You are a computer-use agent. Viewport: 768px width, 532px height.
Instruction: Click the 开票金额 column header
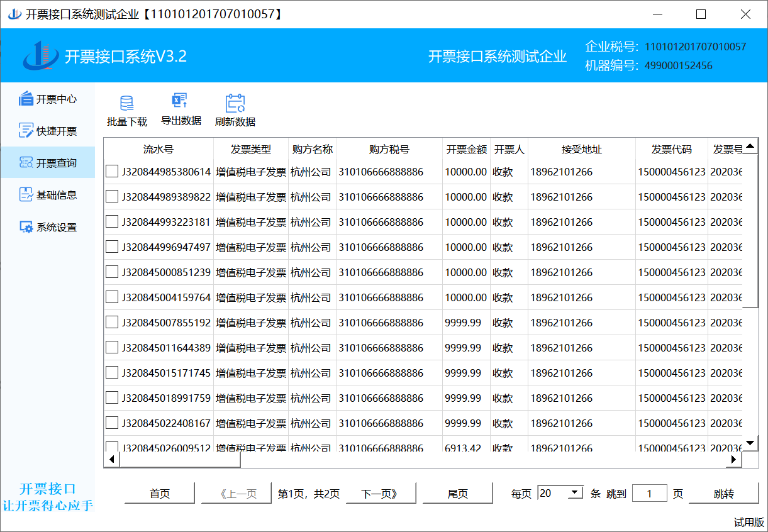tap(466, 150)
